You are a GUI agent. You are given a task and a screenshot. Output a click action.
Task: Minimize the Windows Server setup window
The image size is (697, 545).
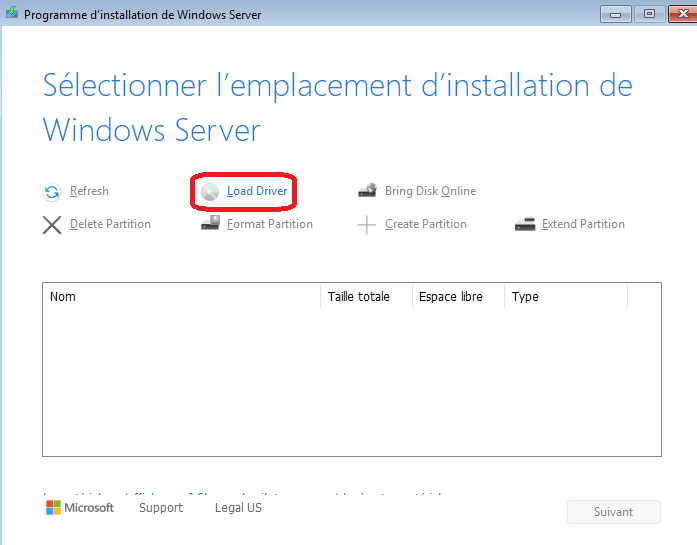[616, 14]
